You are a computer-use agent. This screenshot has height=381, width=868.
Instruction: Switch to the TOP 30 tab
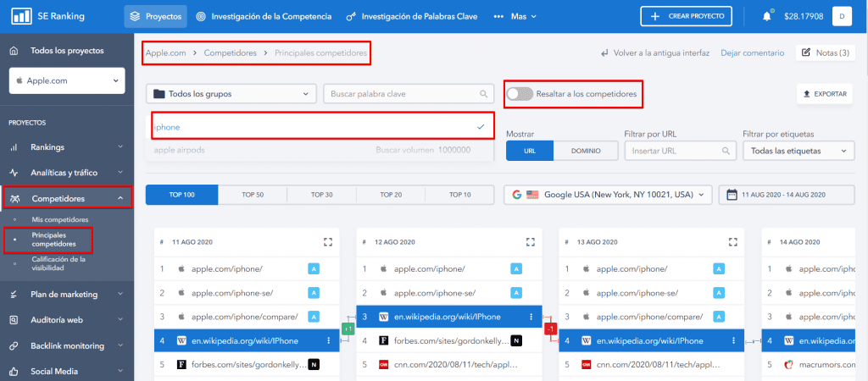click(x=321, y=195)
